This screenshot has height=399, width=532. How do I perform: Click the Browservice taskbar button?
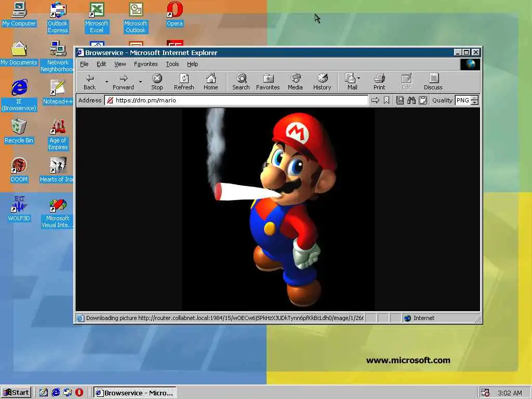pyautogui.click(x=135, y=393)
